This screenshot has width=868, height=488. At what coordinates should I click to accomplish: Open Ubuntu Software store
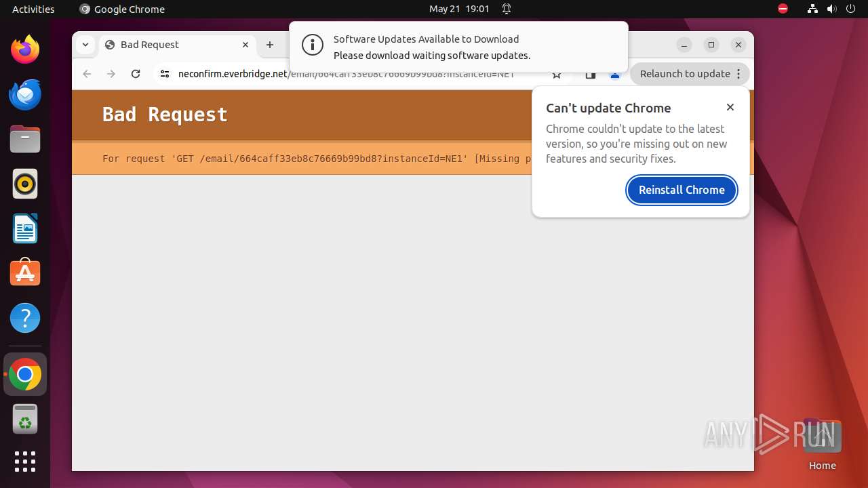point(25,273)
